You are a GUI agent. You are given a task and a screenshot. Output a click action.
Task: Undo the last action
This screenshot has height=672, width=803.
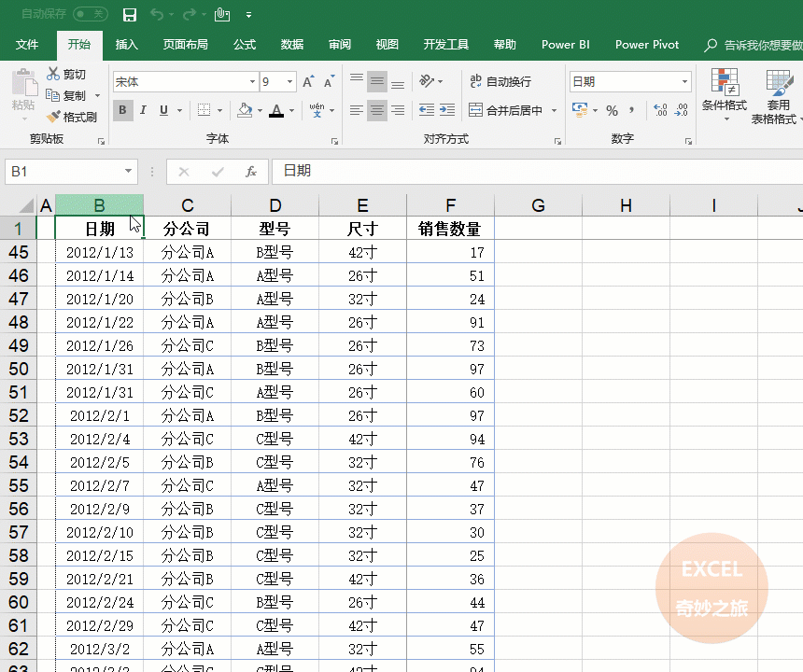[157, 15]
